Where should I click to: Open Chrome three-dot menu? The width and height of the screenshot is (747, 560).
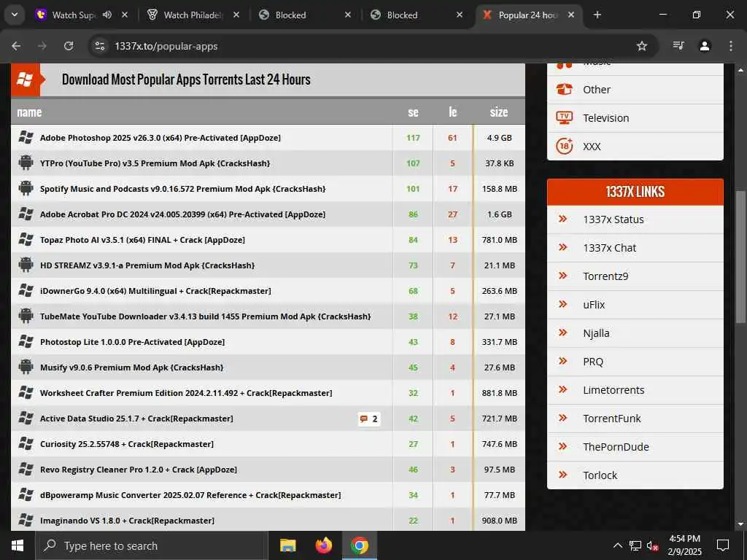tap(731, 46)
